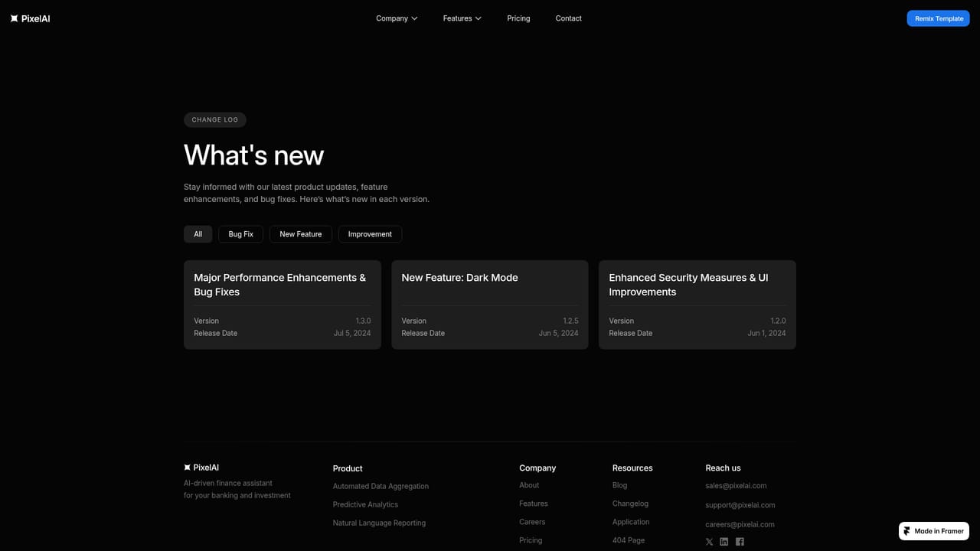Click the What's new heading
This screenshot has height=551, width=980.
[x=254, y=155]
